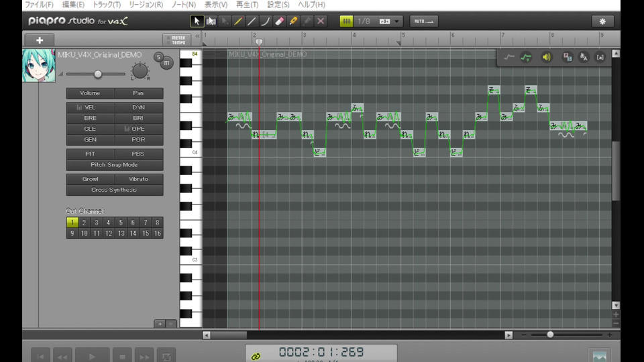Click the Cross Synthesis button
The image size is (644, 362).
pyautogui.click(x=115, y=190)
